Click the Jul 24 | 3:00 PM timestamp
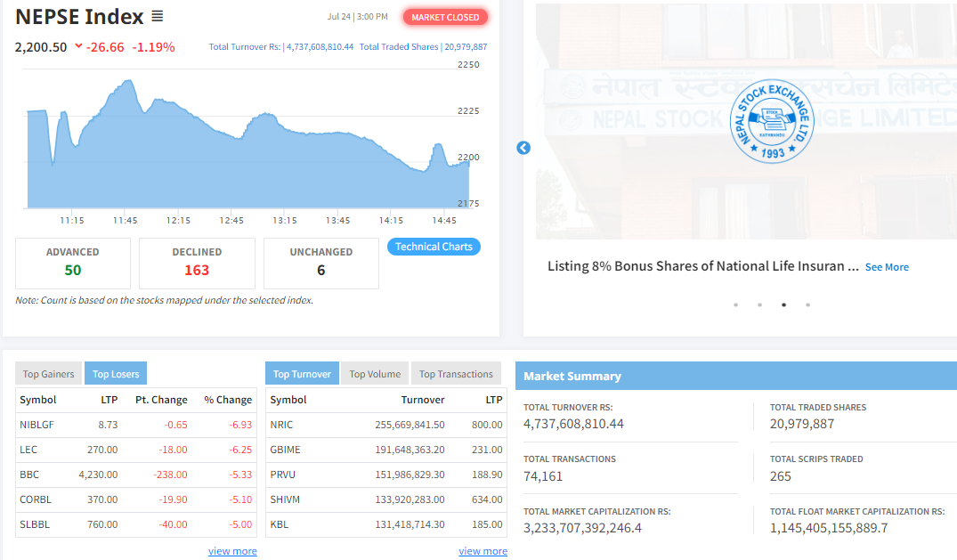The height and width of the screenshot is (560, 957). (357, 17)
